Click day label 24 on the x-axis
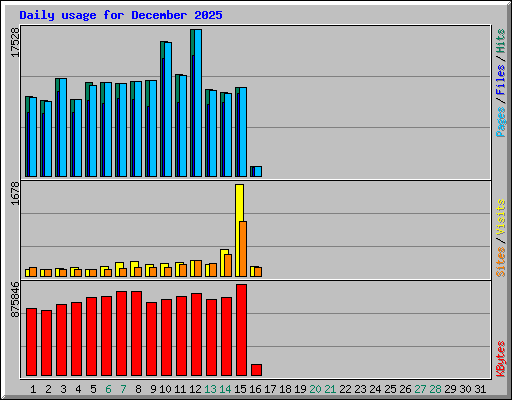 click(375, 389)
